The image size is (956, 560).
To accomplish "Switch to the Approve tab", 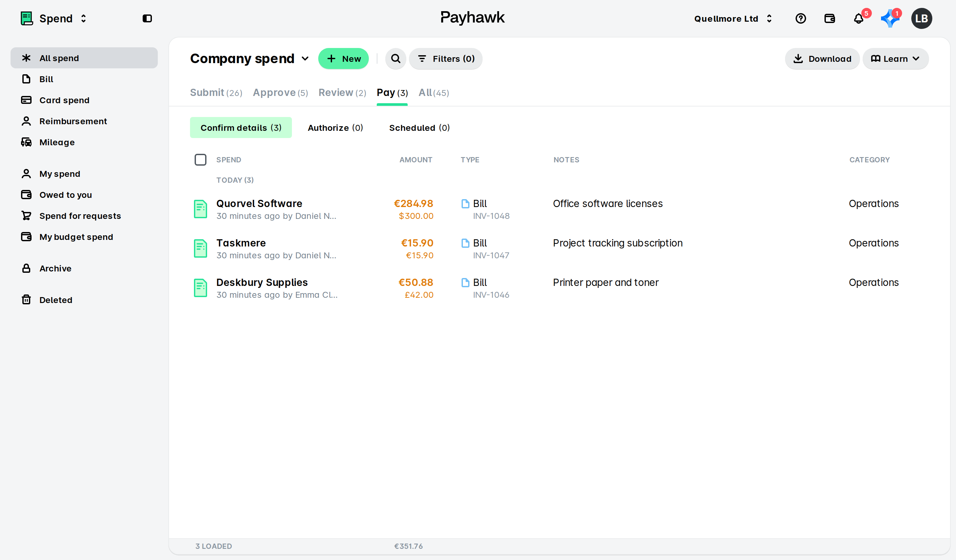I will pyautogui.click(x=280, y=93).
